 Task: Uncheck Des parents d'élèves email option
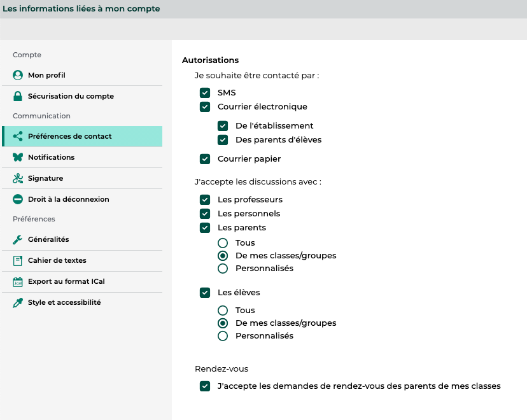pyautogui.click(x=223, y=140)
